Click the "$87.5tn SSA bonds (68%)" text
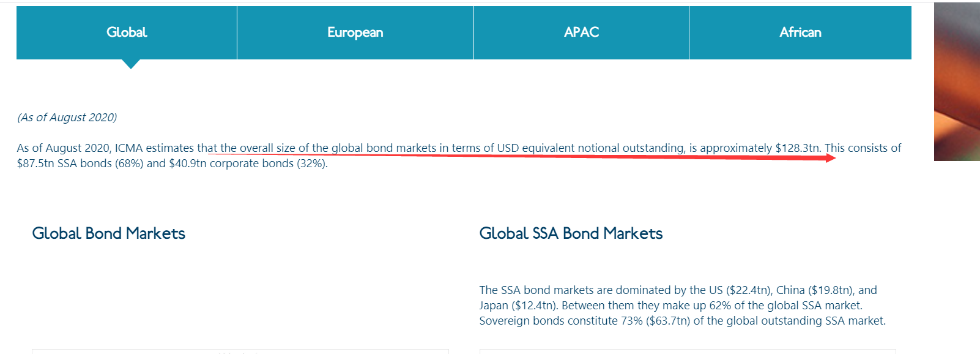980x354 pixels. (x=80, y=164)
